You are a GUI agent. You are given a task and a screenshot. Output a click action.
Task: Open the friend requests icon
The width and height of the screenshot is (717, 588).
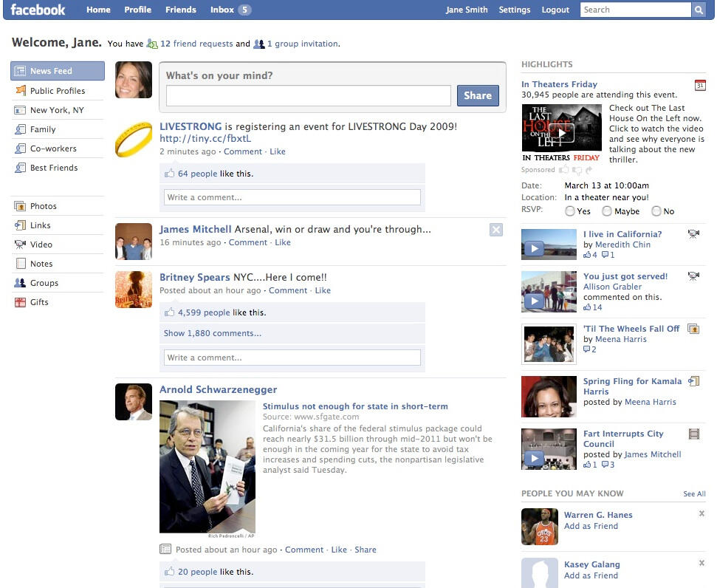click(152, 44)
